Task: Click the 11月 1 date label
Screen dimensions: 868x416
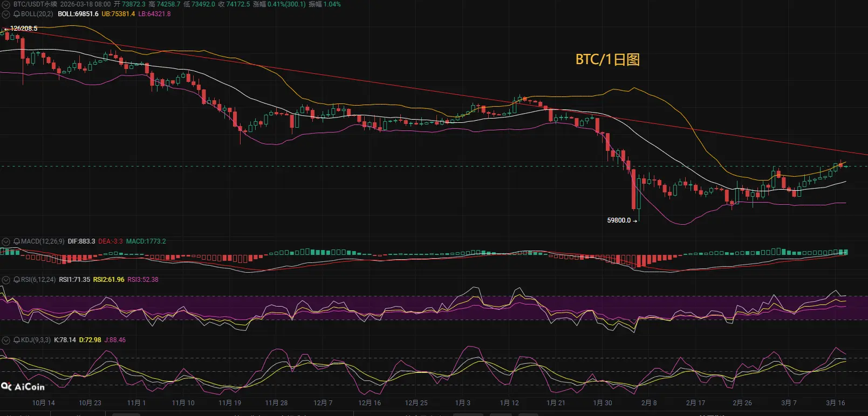Action: [136, 403]
